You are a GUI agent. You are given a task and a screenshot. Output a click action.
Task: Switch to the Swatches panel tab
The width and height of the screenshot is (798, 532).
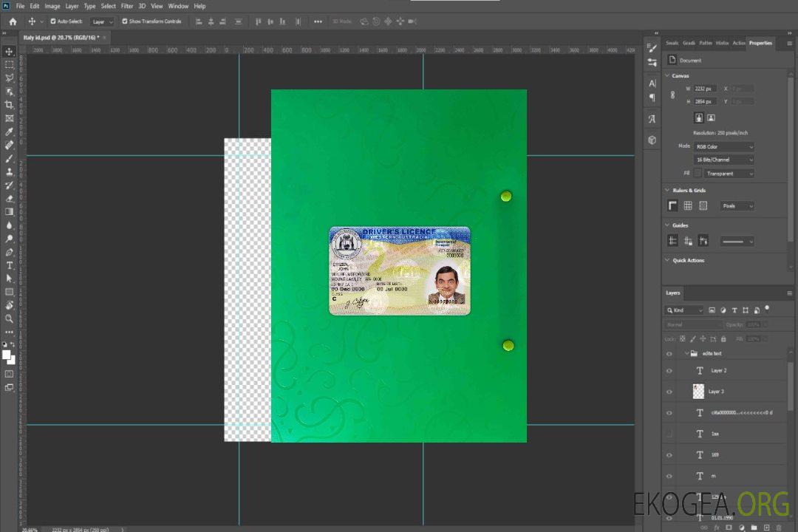672,43
